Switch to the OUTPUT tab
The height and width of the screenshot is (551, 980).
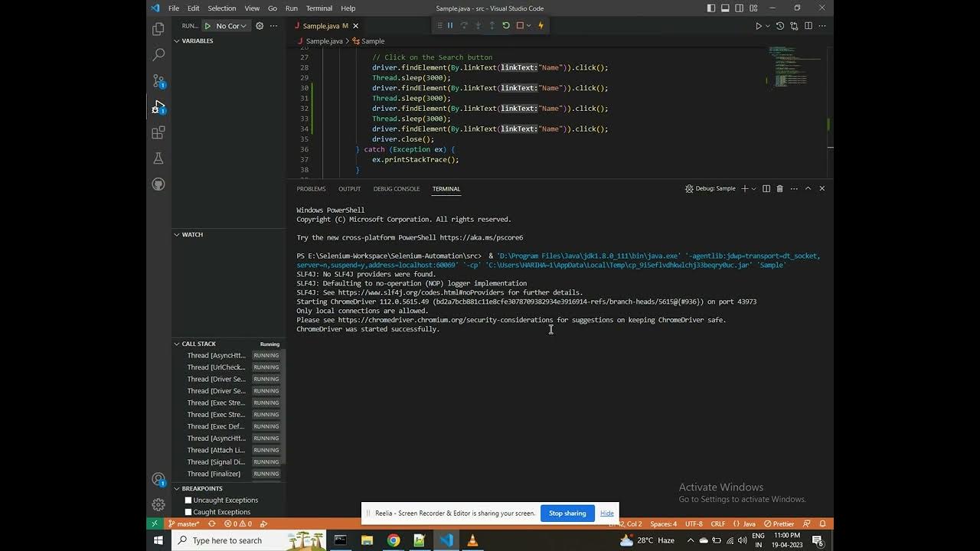coord(349,189)
